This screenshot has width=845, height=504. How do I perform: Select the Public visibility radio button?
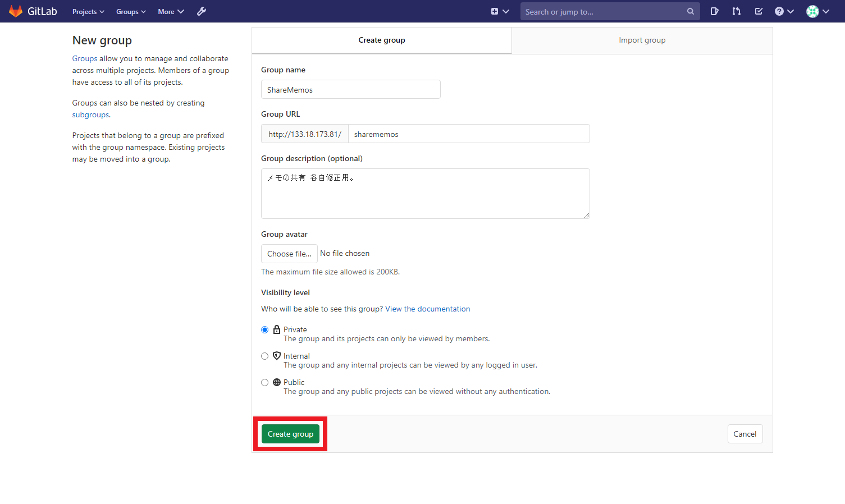pyautogui.click(x=265, y=383)
